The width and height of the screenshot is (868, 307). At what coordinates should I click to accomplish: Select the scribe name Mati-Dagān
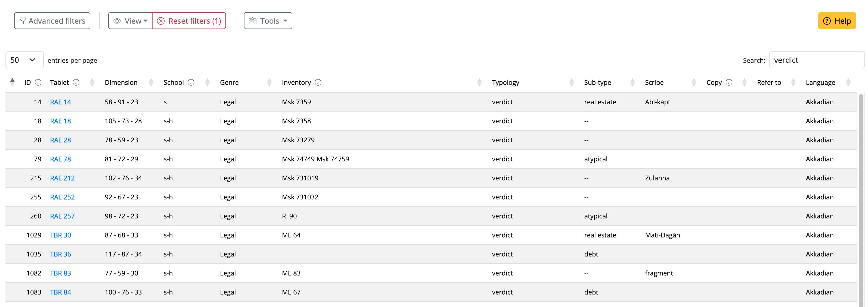pos(662,235)
